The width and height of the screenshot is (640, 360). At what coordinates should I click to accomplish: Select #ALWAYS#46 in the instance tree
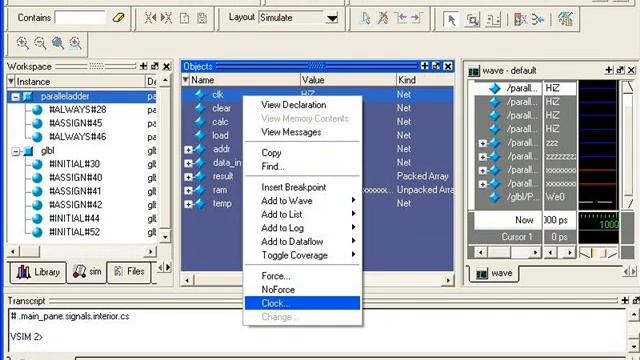[x=77, y=137]
